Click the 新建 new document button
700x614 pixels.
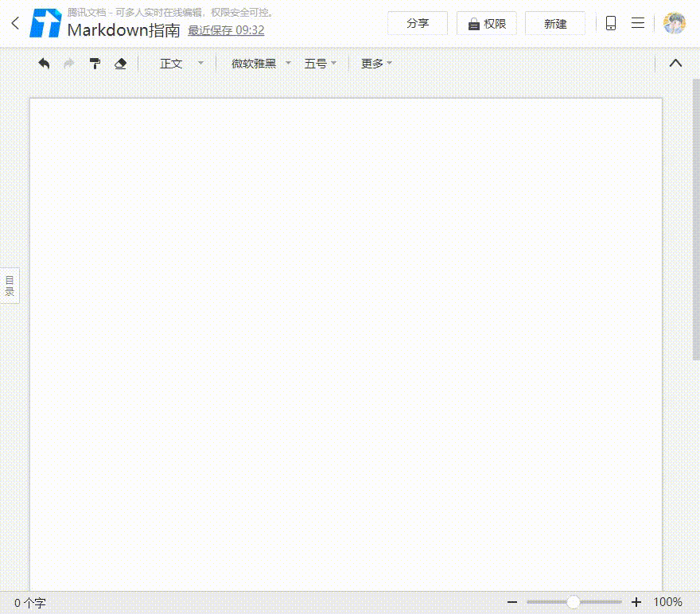[x=554, y=23]
